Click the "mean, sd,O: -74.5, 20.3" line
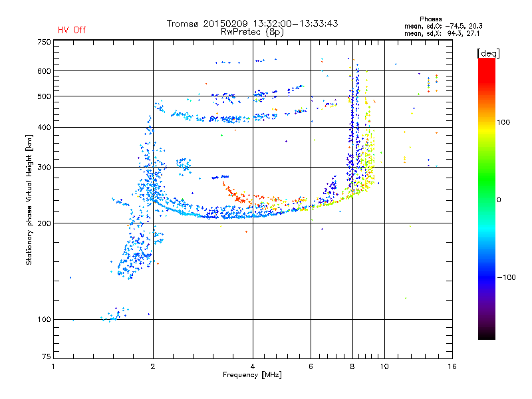This screenshot has height=399, width=532. coord(443,26)
